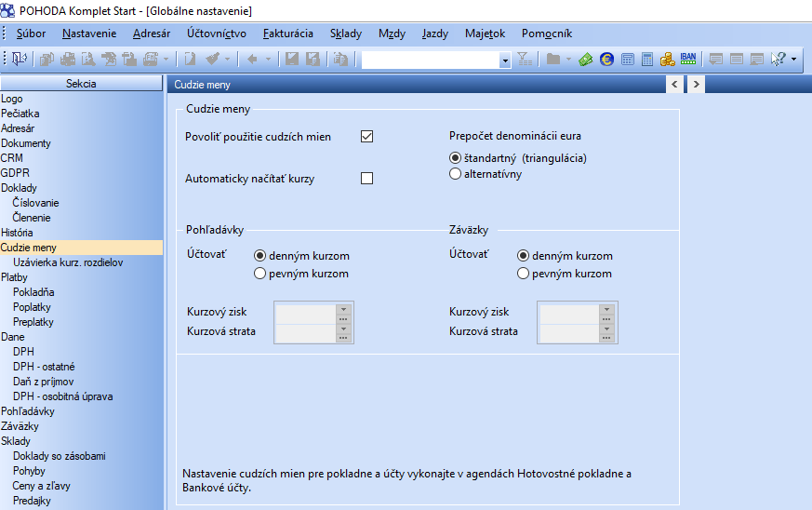Open the Účtovníctvo menu
812x510 pixels.
tap(217, 34)
